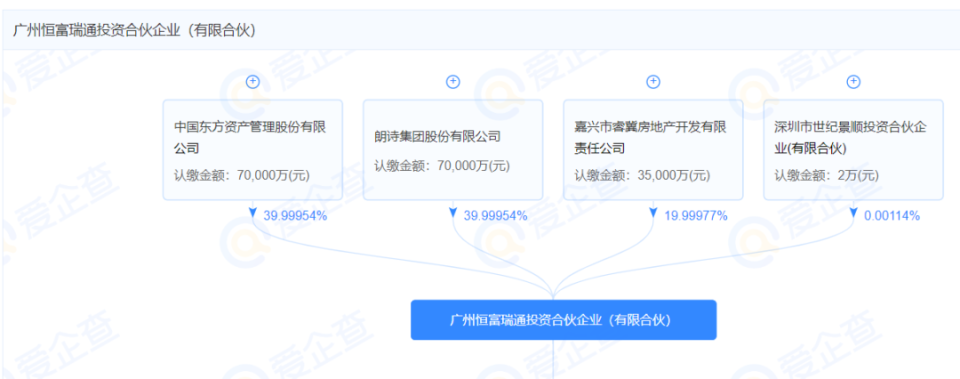Select 认缴金额：2万(元) text
This screenshot has height=379, width=960.
click(827, 176)
